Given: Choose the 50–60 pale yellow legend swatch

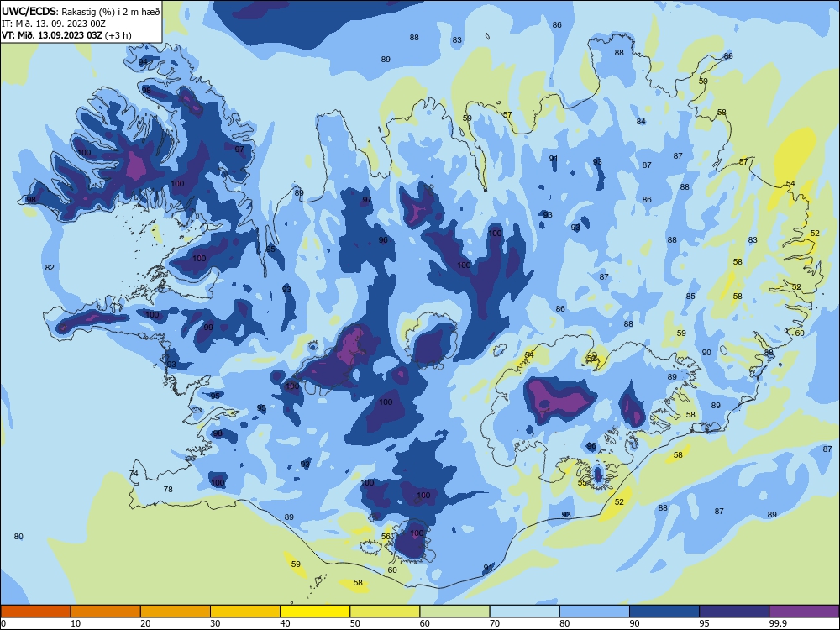Looking at the screenshot, I should [x=385, y=612].
